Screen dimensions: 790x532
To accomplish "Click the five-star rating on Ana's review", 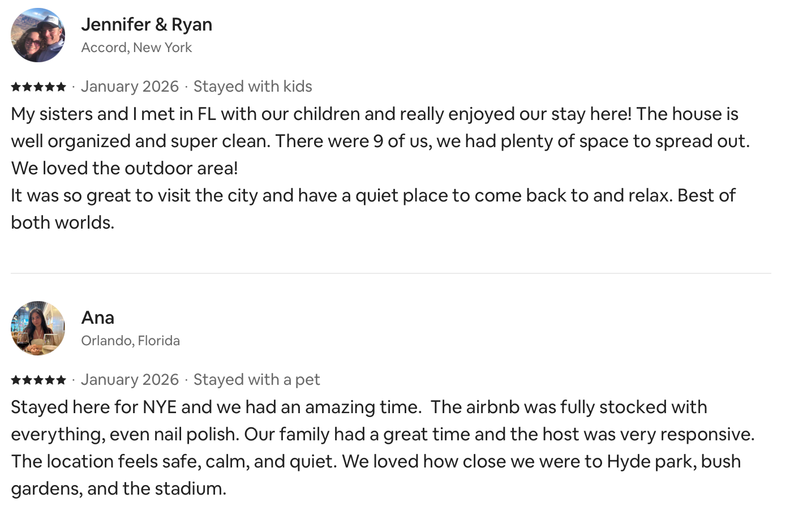I will [38, 380].
